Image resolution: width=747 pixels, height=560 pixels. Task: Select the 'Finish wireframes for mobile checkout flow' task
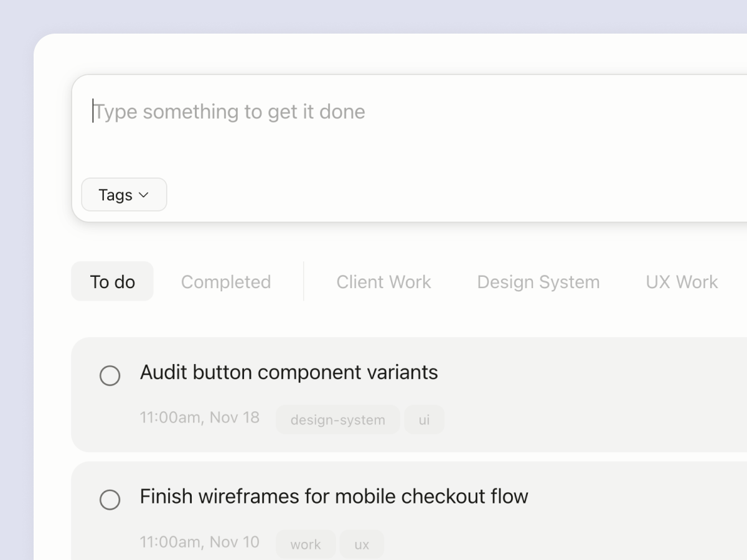pyautogui.click(x=334, y=496)
